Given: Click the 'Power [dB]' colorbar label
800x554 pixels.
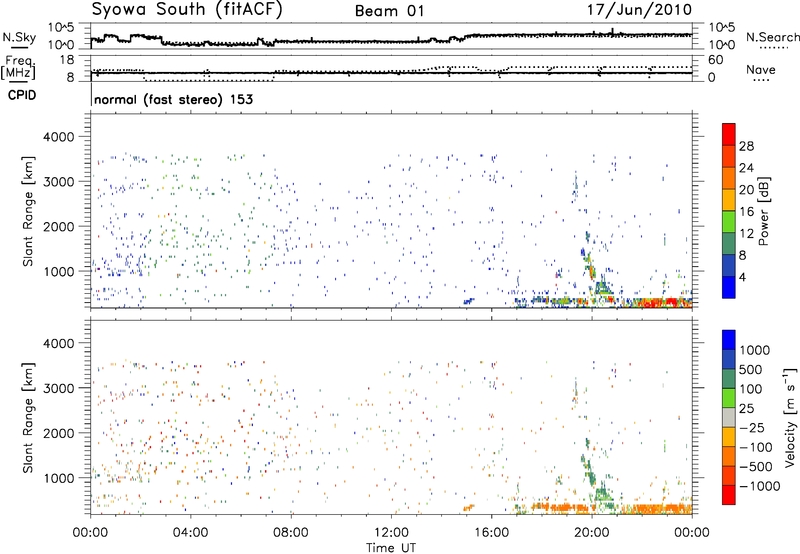Looking at the screenshot, I should coord(763,211).
